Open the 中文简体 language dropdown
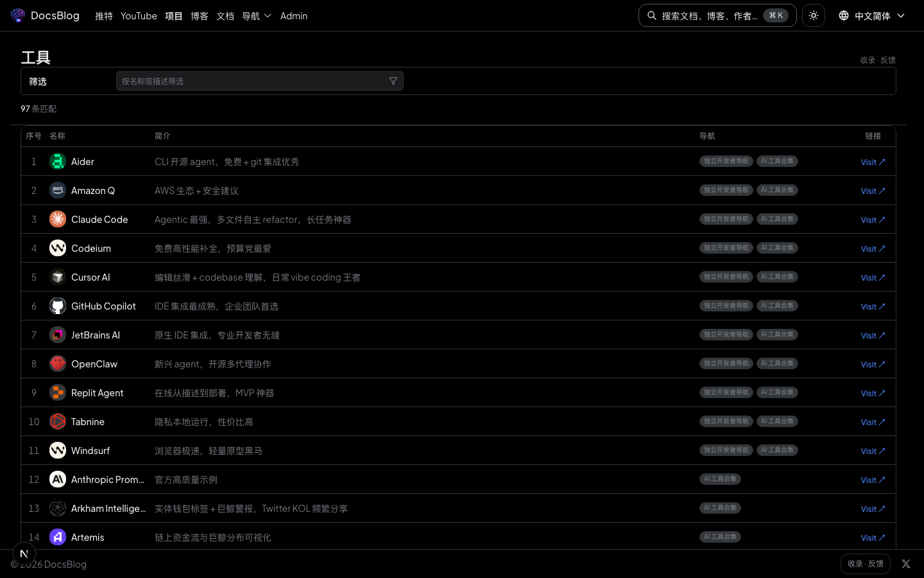Viewport: 924px width, 578px height. (x=872, y=15)
